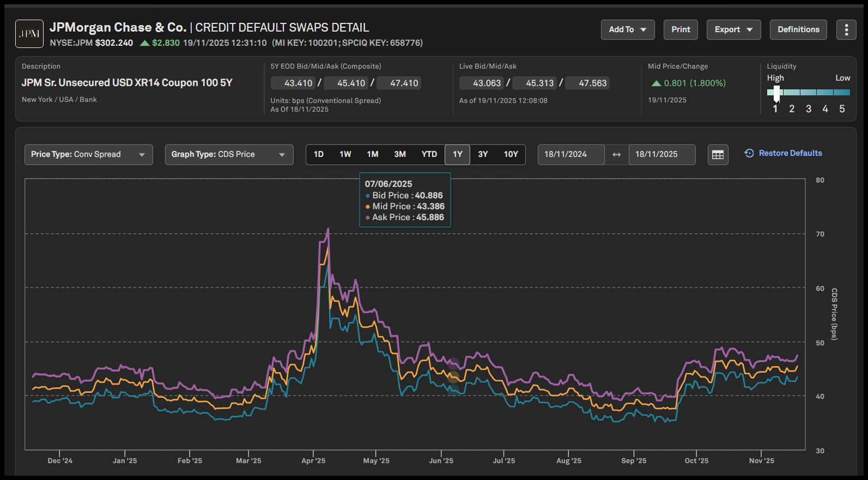Switch chart range to 3M
Viewport: 868px width, 480px height.
pyautogui.click(x=400, y=155)
